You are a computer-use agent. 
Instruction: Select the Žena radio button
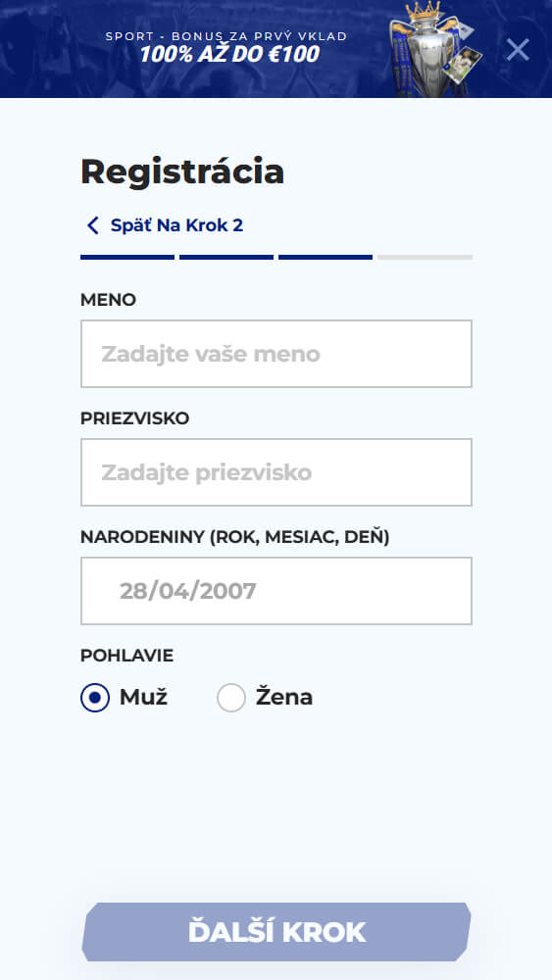point(231,698)
